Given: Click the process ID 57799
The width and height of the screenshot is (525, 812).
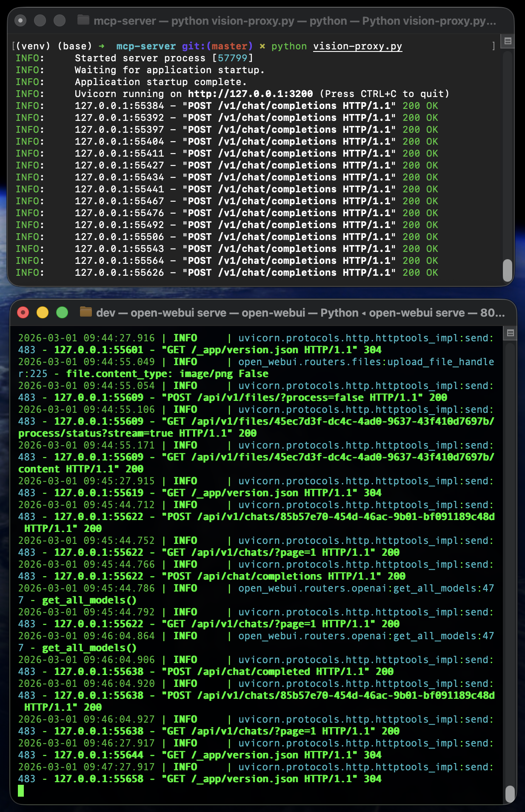Looking at the screenshot, I should (232, 58).
